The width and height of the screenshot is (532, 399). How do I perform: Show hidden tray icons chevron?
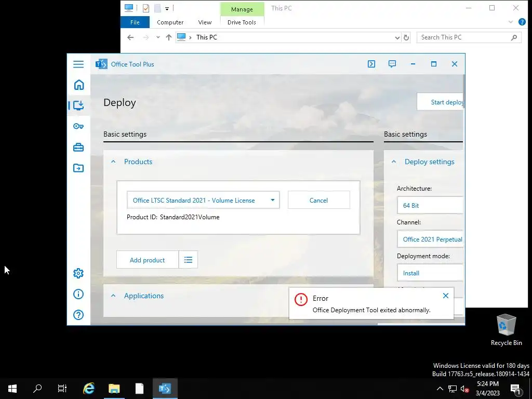pyautogui.click(x=440, y=389)
